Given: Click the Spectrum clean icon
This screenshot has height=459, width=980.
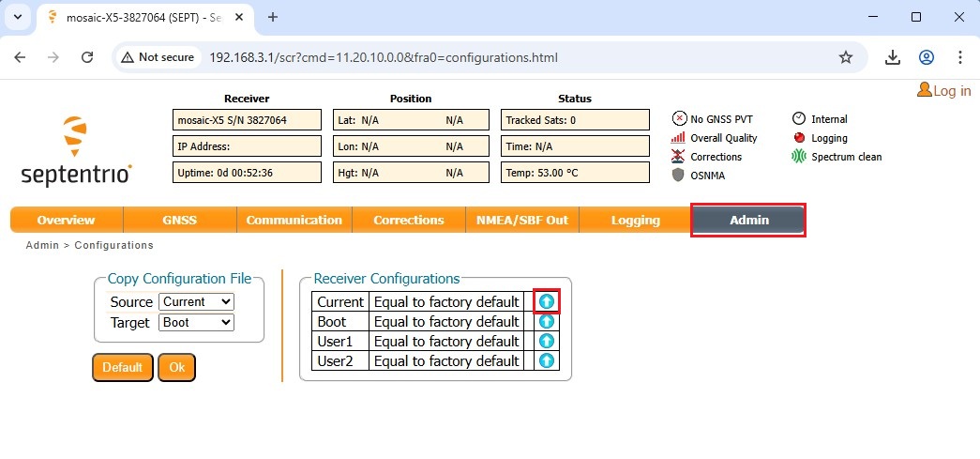Looking at the screenshot, I should coord(799,157).
